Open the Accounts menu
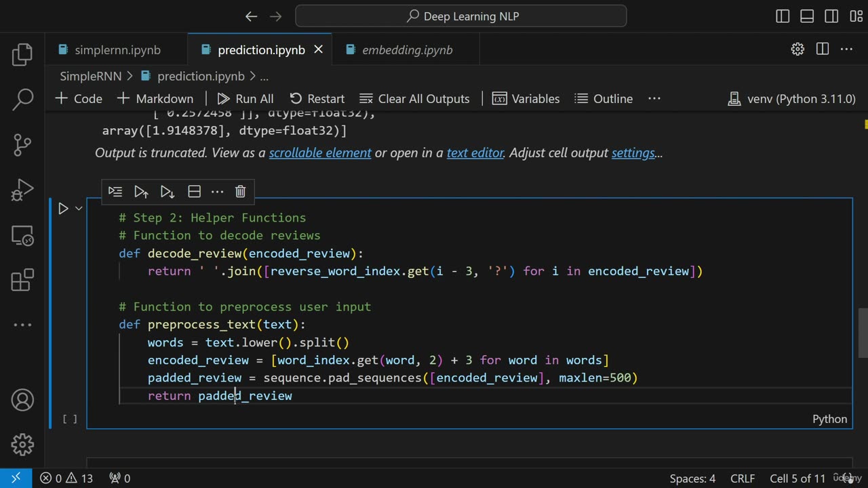 click(x=22, y=400)
